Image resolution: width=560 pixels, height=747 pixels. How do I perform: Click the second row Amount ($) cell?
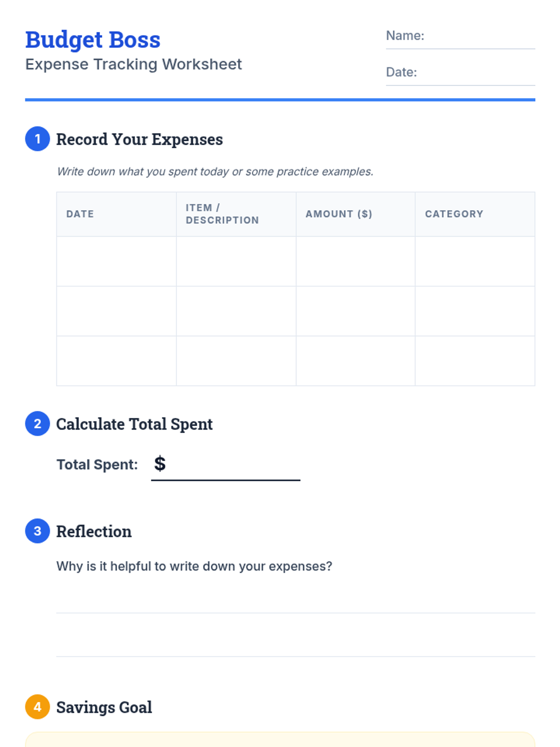pos(356,311)
